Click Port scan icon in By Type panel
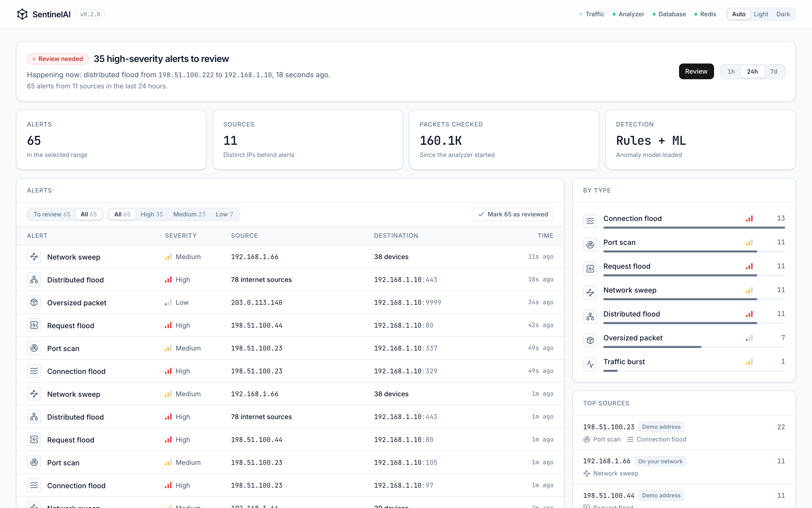 (590, 245)
